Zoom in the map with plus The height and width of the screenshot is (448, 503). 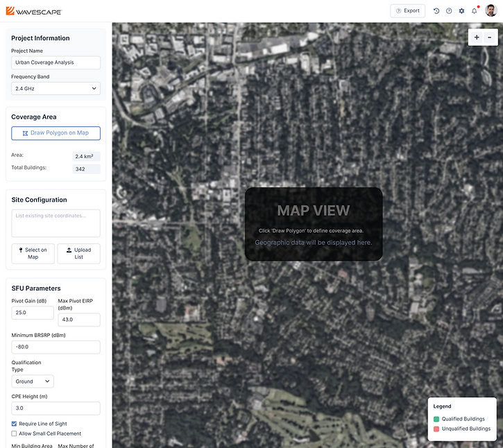(477, 37)
